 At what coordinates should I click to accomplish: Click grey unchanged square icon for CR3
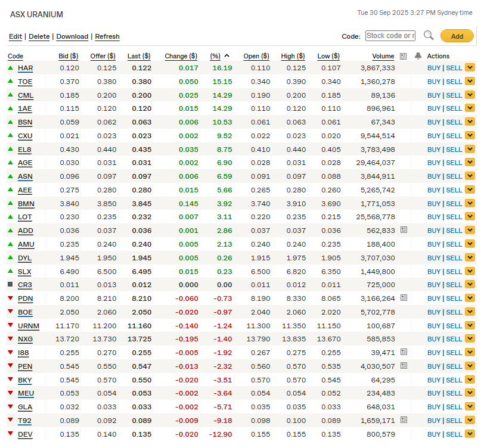click(10, 285)
